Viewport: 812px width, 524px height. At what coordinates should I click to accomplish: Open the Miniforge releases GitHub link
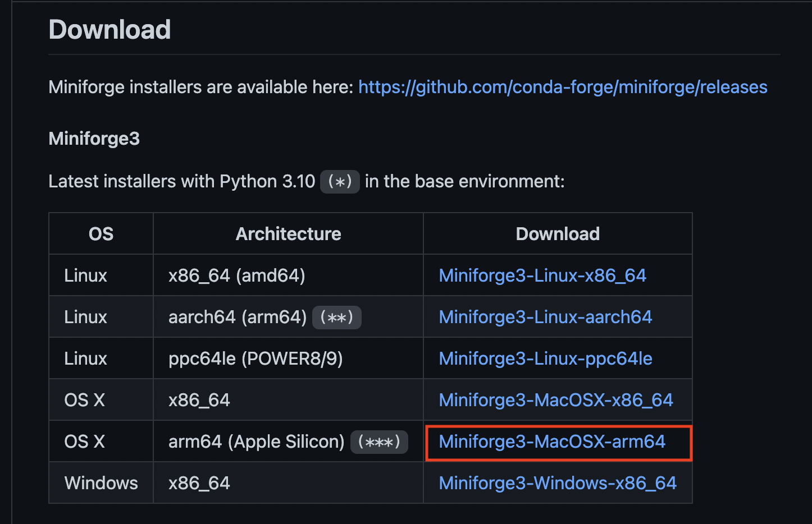point(563,87)
